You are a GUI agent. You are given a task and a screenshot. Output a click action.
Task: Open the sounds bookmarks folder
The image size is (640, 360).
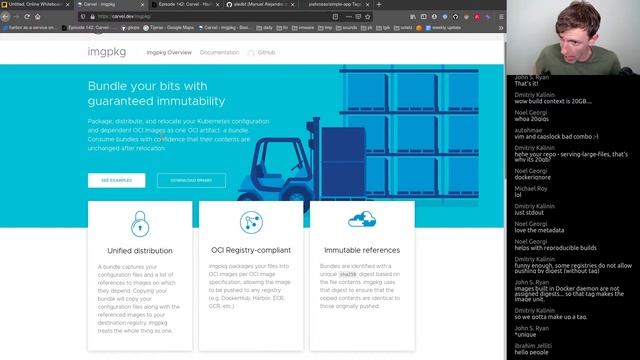(x=347, y=28)
